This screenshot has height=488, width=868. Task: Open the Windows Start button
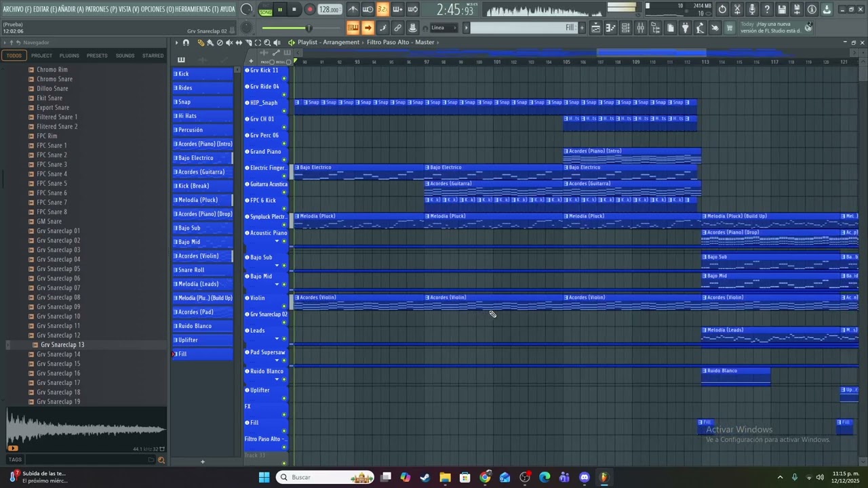coord(264,477)
